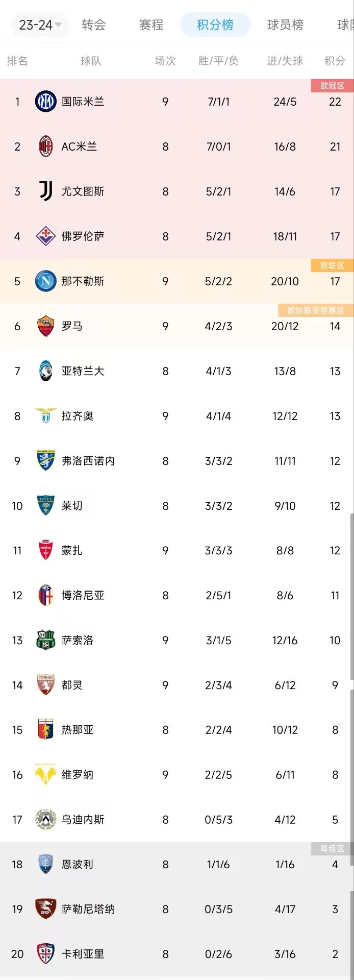Switch to the 转会 tab
Viewport: 354px width, 980px height.
[x=94, y=24]
